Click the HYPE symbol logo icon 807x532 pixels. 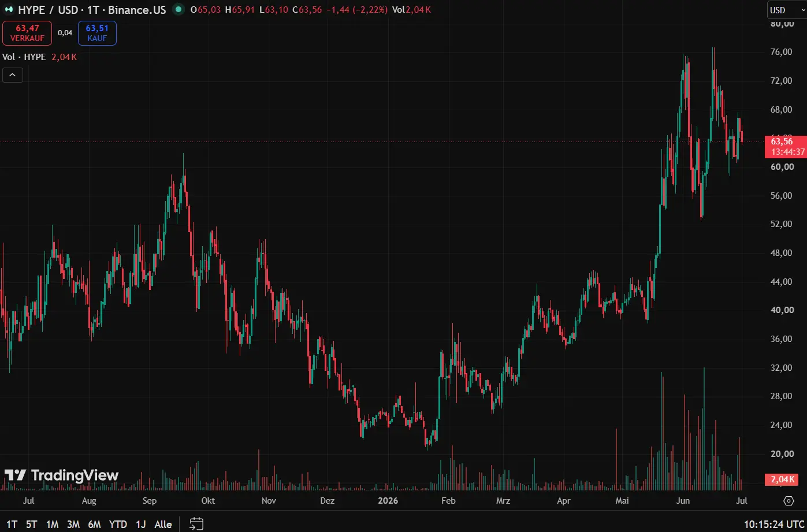coord(10,10)
